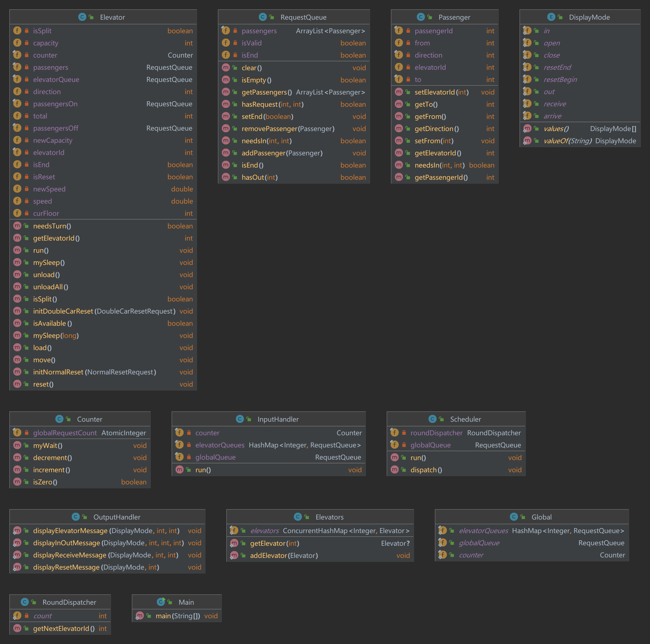Click the globalRequestCount field in Counter
The height and width of the screenshot is (644, 650).
coord(65,433)
